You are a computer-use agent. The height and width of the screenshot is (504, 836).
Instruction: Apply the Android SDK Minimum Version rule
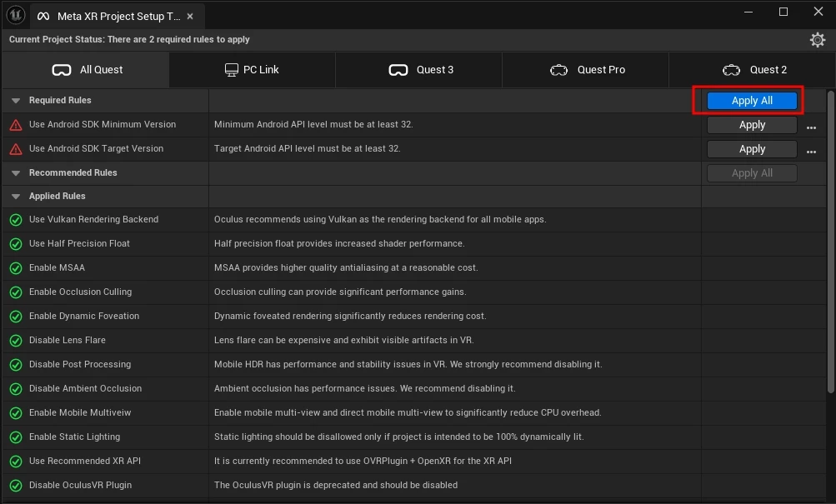coord(752,125)
